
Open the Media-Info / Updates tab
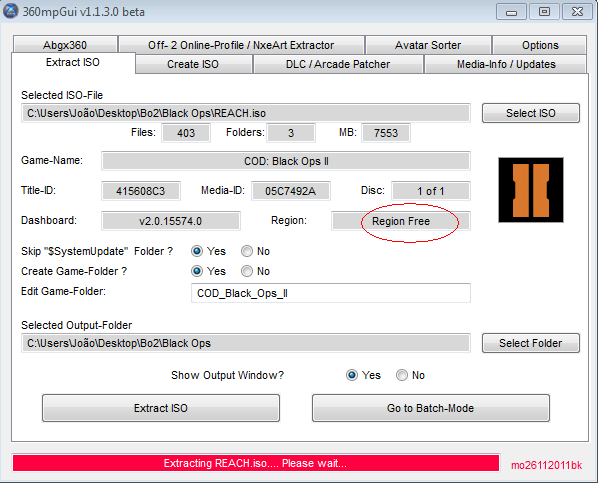pyautogui.click(x=506, y=64)
